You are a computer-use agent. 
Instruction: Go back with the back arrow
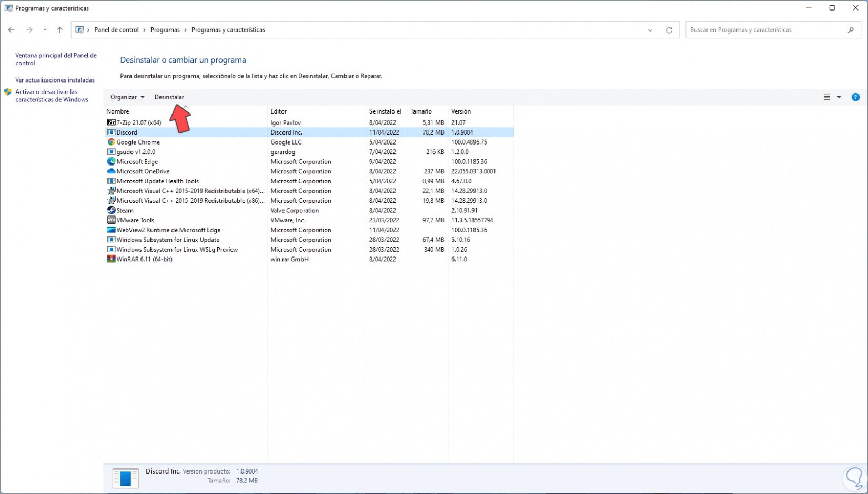11,30
